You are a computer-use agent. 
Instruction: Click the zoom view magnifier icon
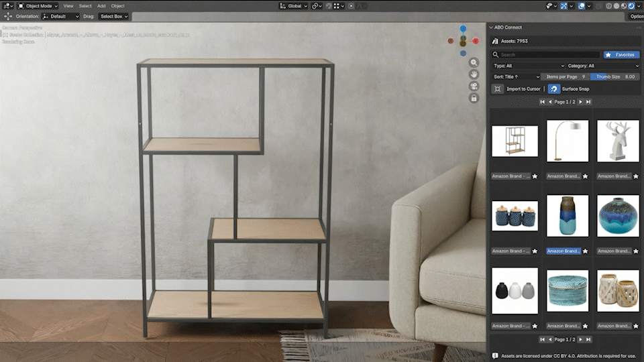[474, 62]
